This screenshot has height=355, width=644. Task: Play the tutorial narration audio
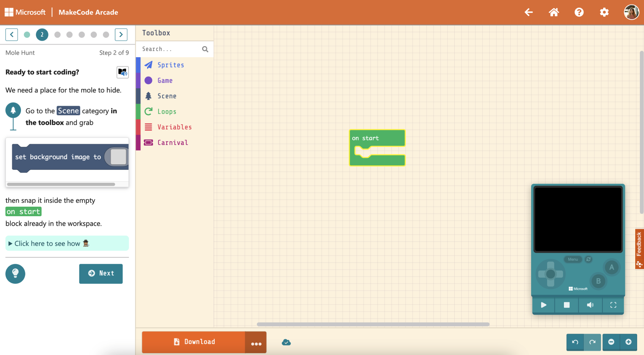(x=122, y=72)
